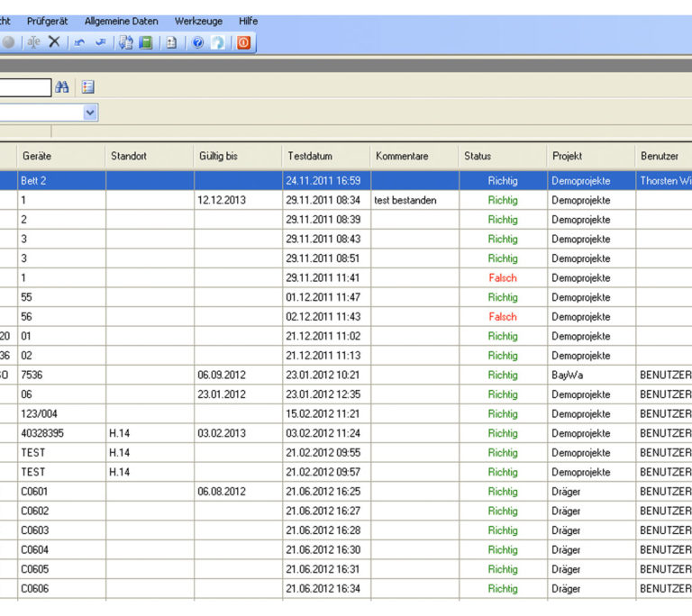Select the highlighted Bett 2 row
This screenshot has width=692, height=616.
(x=346, y=181)
